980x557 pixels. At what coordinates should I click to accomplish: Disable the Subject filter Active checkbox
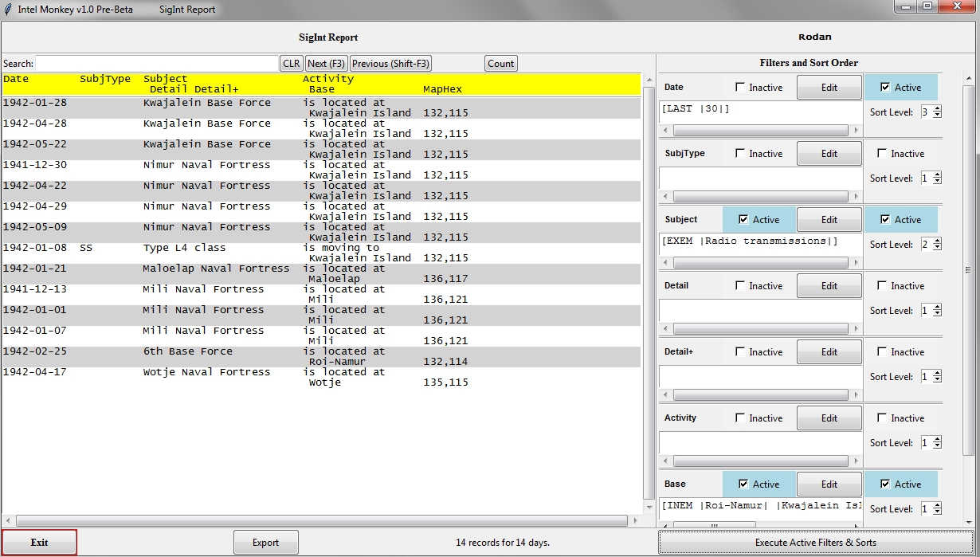point(744,220)
